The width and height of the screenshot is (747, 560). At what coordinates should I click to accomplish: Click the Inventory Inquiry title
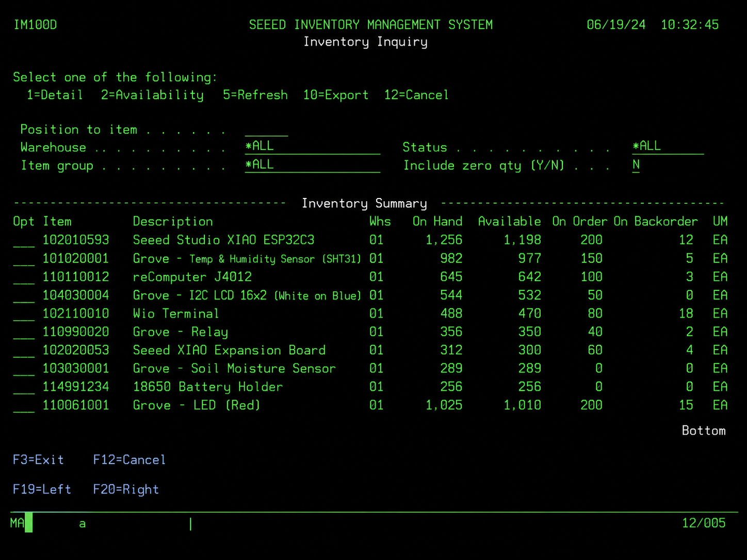tap(366, 42)
